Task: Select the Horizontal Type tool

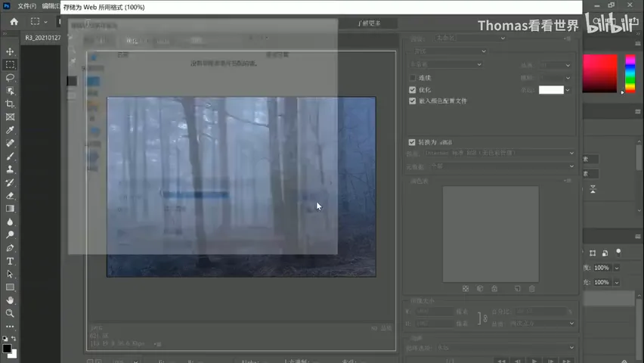Action: (10, 261)
